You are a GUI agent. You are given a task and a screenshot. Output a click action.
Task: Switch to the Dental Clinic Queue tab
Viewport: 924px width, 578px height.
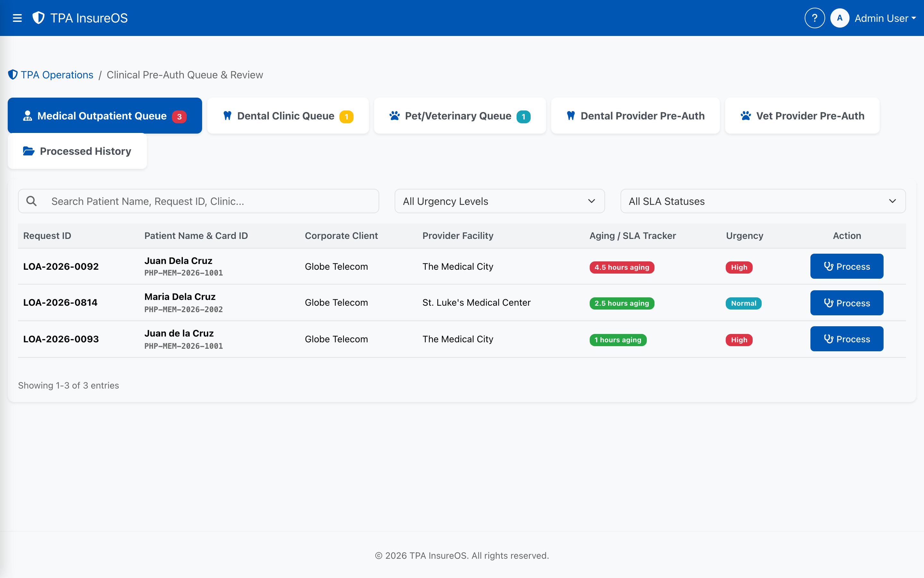pyautogui.click(x=288, y=116)
